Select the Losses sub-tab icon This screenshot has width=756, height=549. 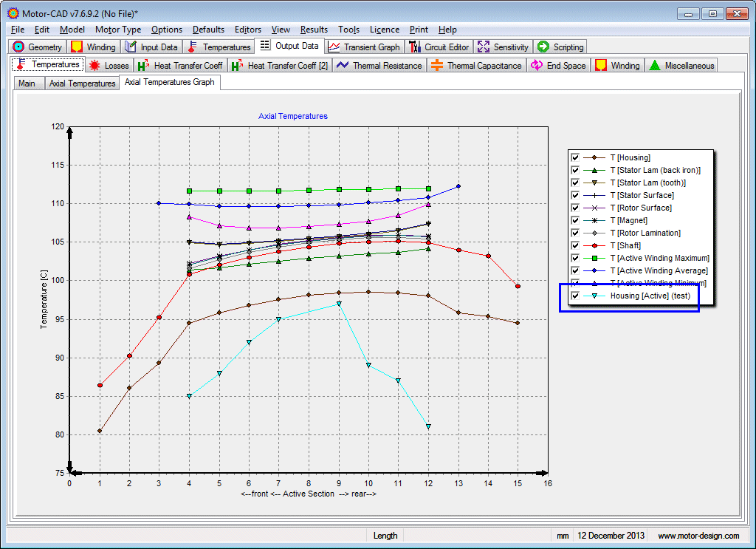click(x=94, y=65)
